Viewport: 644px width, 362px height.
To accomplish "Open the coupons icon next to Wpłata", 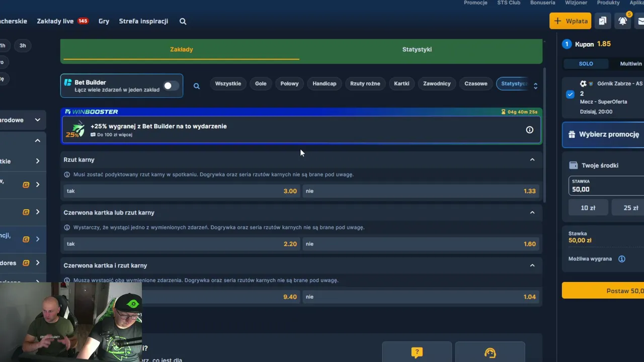I will pyautogui.click(x=602, y=21).
